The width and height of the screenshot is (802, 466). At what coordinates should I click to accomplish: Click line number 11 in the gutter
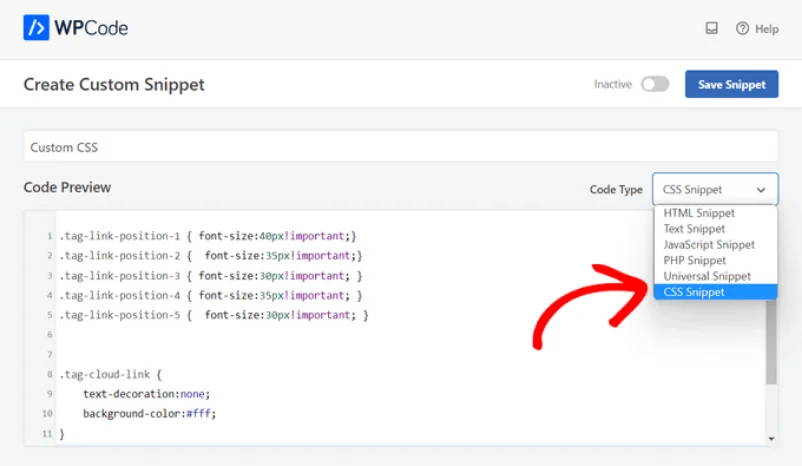coord(47,434)
